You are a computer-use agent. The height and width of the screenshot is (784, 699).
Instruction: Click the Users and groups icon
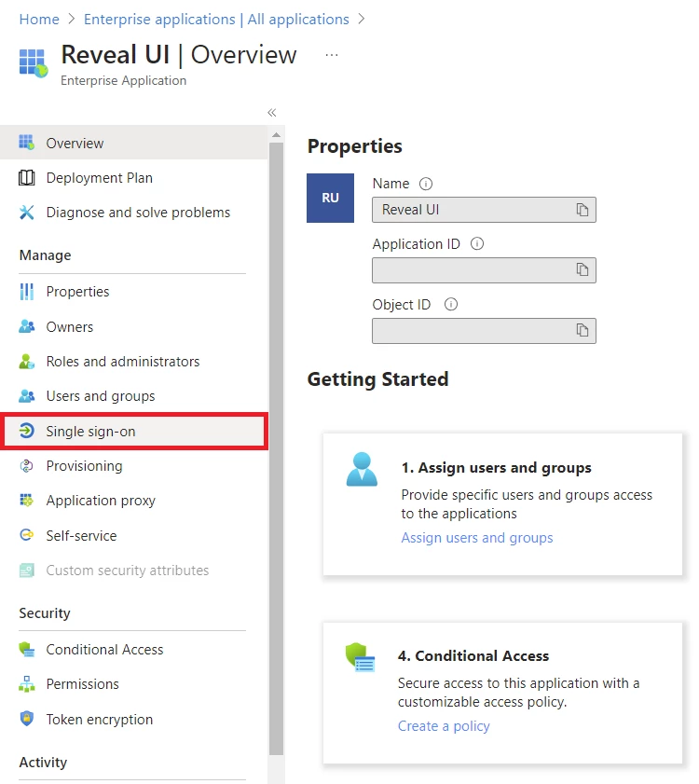pyautogui.click(x=26, y=396)
